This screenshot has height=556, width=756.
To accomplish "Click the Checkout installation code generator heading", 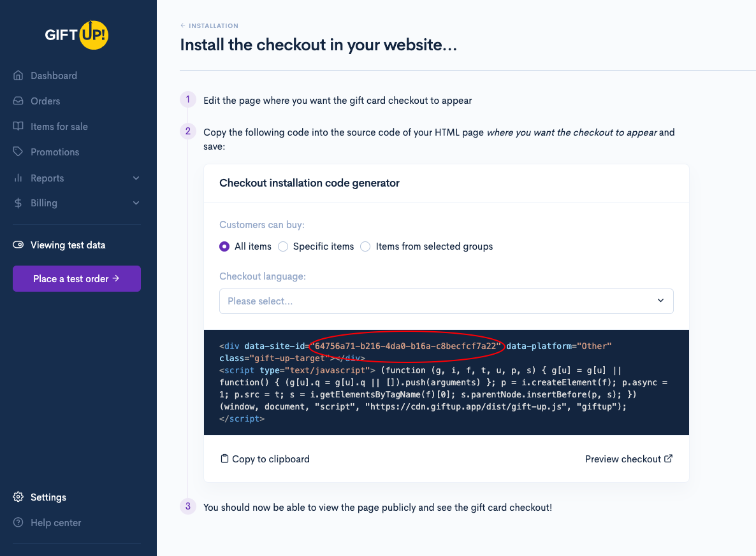I will [310, 183].
